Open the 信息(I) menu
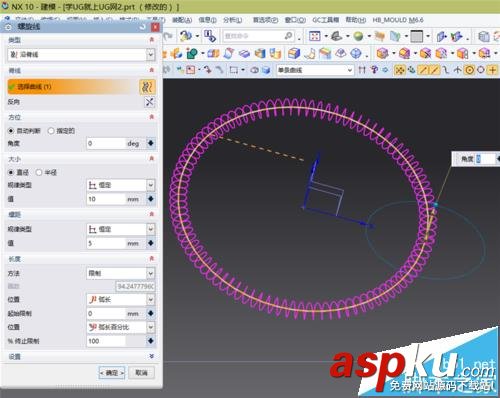This screenshot has width=500, height=398. [207, 20]
